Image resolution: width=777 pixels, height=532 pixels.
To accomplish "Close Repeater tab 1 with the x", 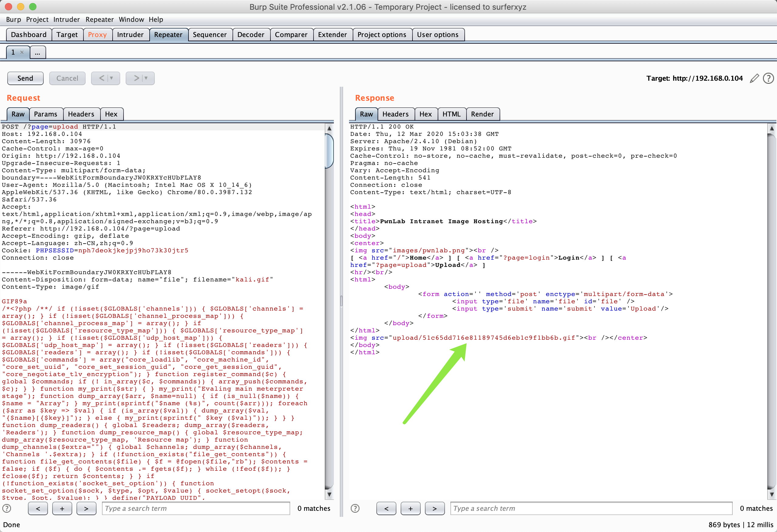I will (x=22, y=52).
